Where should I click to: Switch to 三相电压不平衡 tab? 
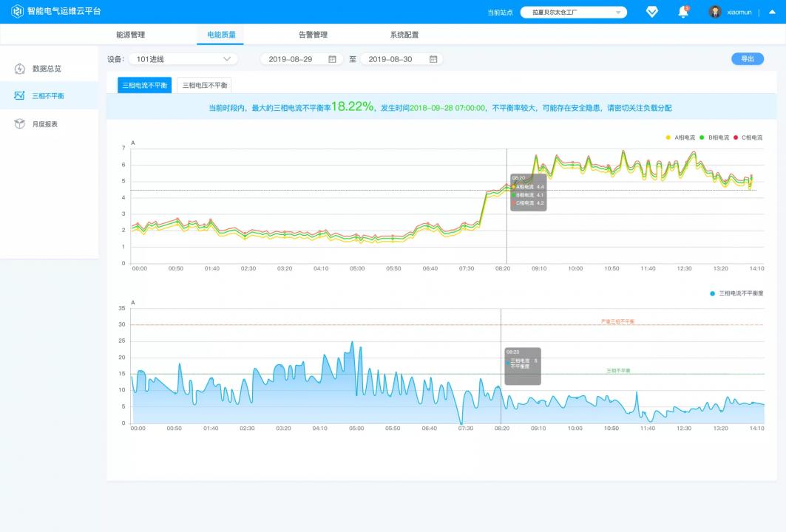click(204, 86)
